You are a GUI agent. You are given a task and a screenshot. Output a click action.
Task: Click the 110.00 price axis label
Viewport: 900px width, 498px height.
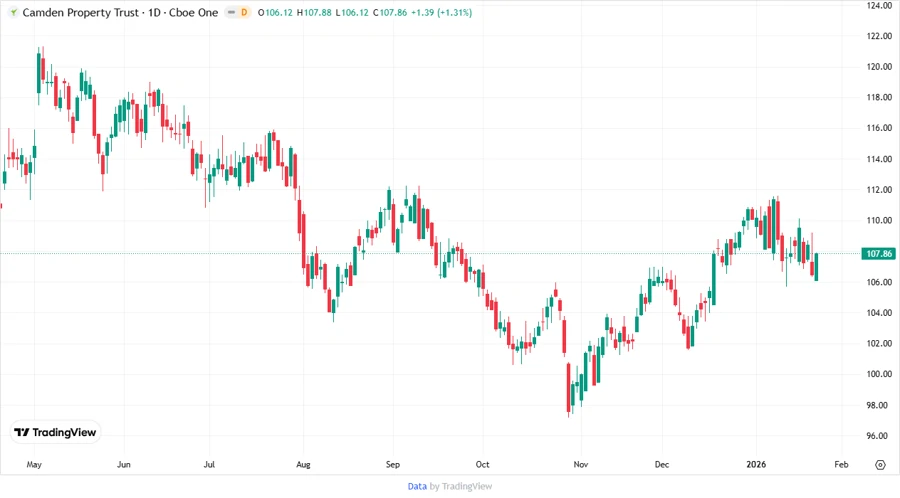pos(879,220)
